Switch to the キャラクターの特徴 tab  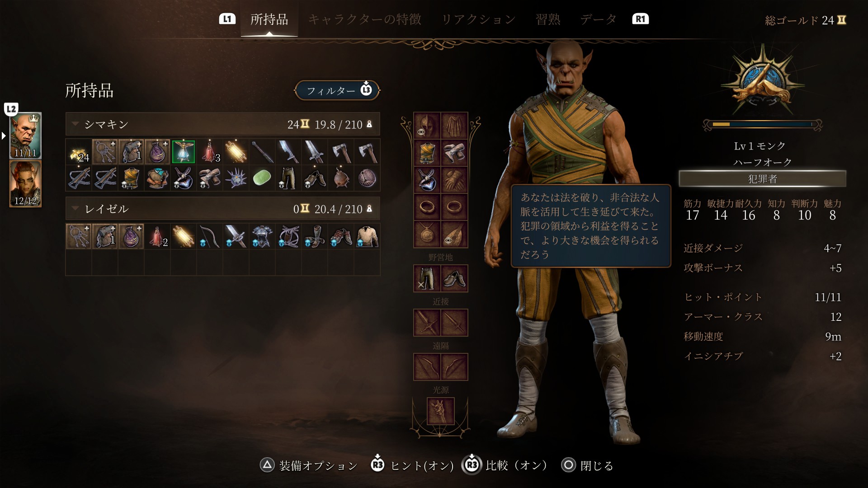[x=365, y=19]
